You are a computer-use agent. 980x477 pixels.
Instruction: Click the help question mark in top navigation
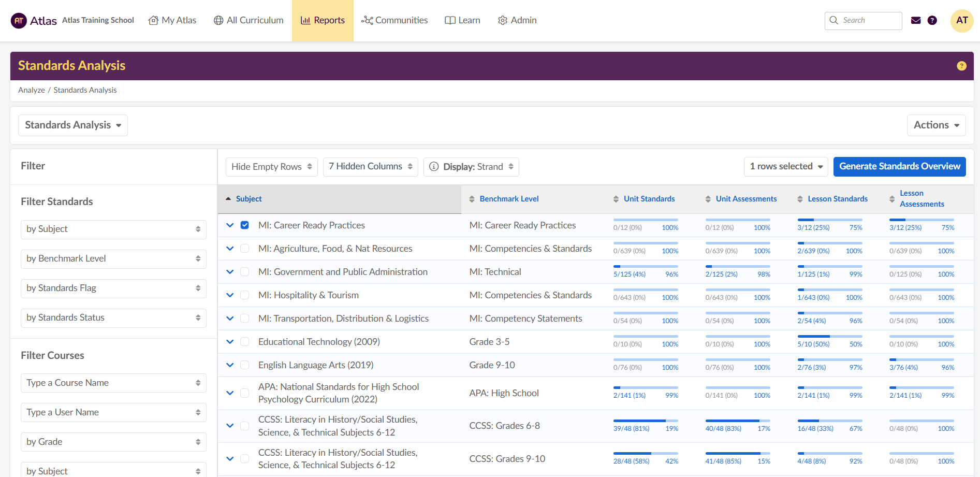[932, 21]
